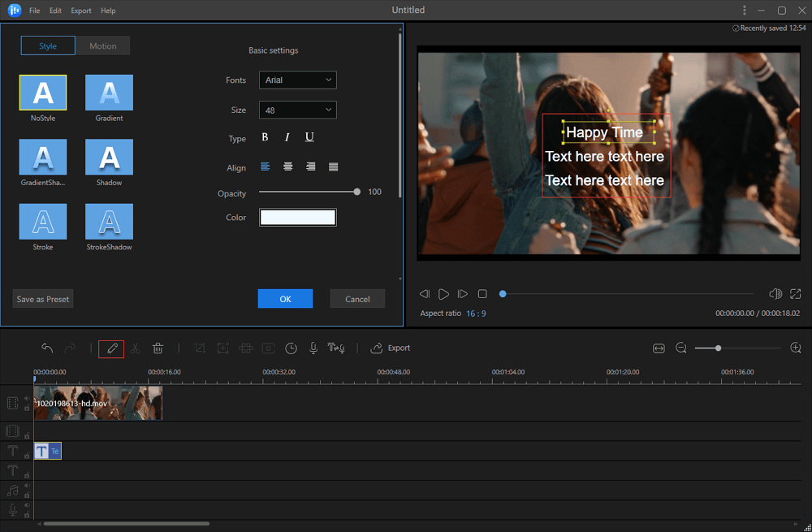Stop the video playback
Image resolution: width=812 pixels, height=532 pixels.
coord(482,294)
